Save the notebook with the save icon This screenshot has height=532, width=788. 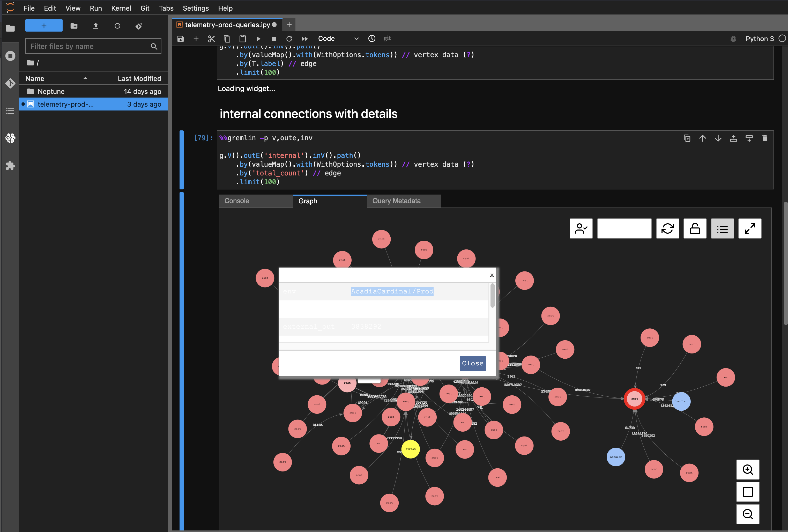(x=180, y=39)
